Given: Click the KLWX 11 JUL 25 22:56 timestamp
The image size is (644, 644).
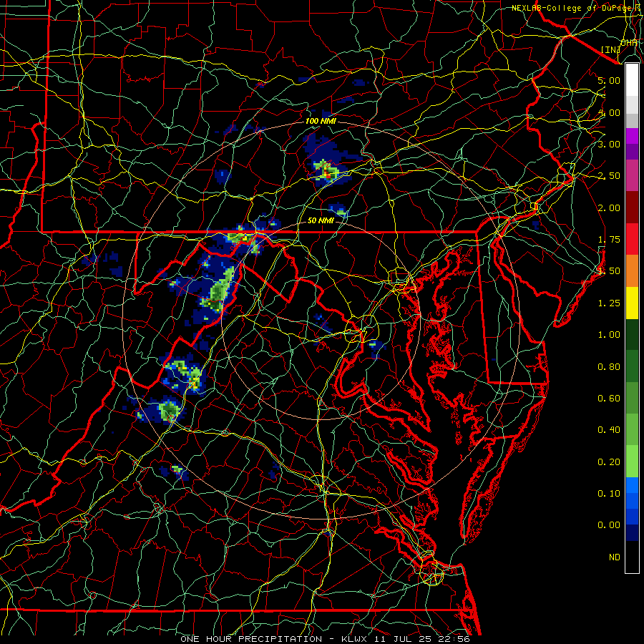Looking at the screenshot, I should tap(406, 639).
